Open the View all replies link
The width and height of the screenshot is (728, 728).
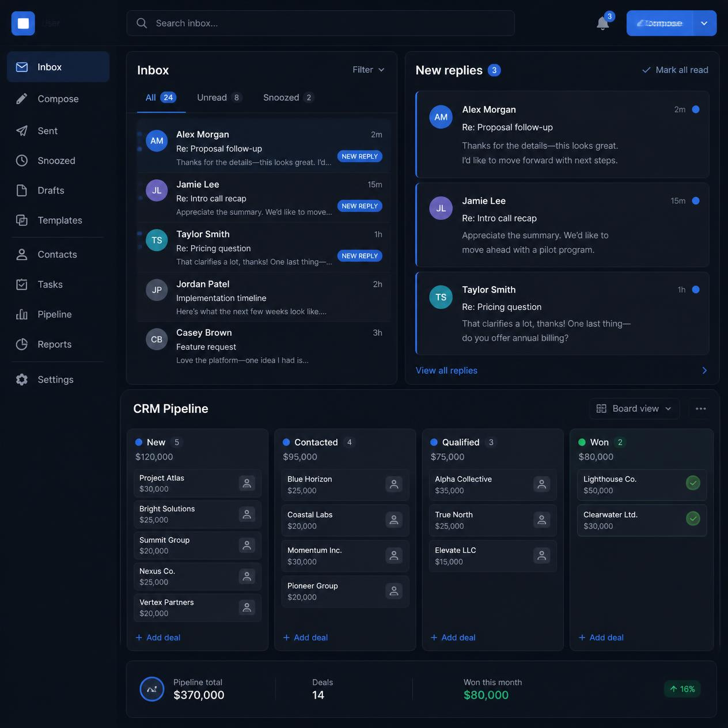pyautogui.click(x=446, y=370)
